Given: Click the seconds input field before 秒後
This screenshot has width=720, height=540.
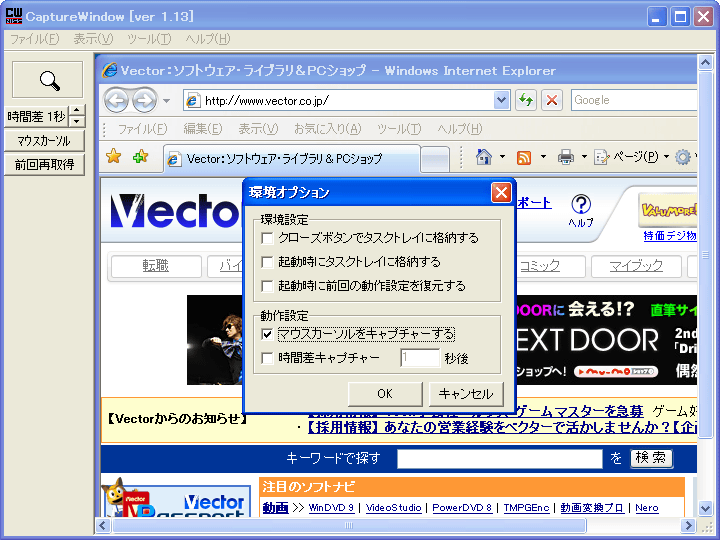Looking at the screenshot, I should [x=420, y=358].
